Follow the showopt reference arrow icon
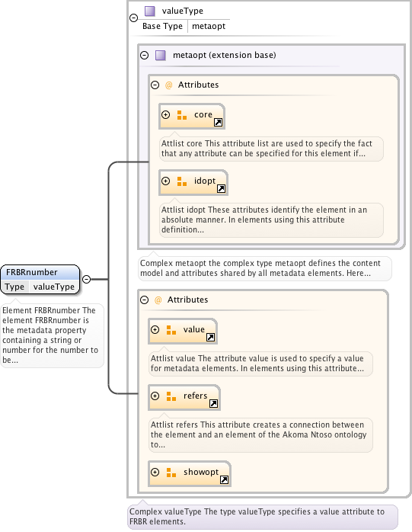 [x=224, y=479]
